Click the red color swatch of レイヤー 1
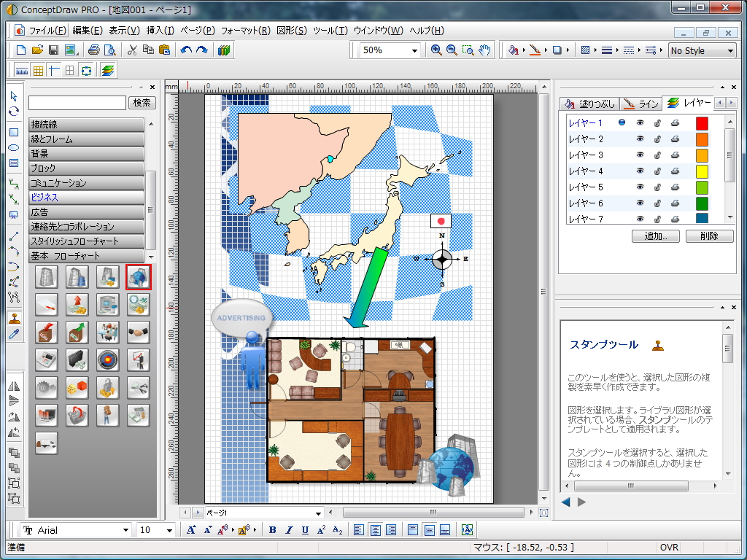This screenshot has height=560, width=747. 702,123
